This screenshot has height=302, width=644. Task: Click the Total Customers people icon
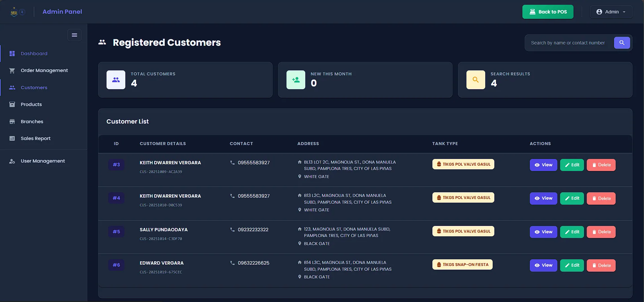click(116, 80)
